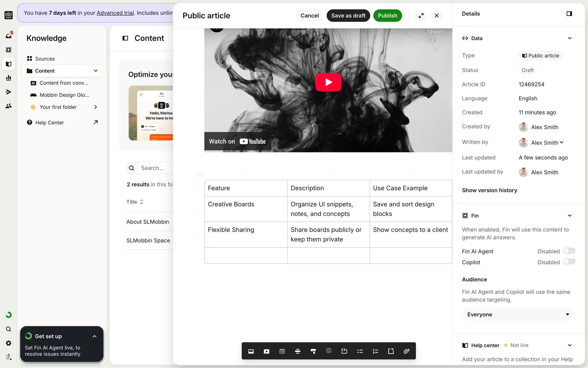The image size is (588, 368).
Task: Turn on the Copilot toggle
Action: point(569,262)
